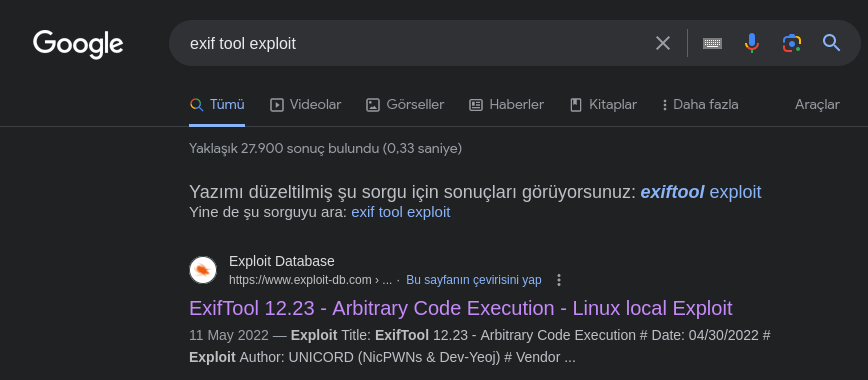Screen dimensions: 868x380
Task: Open the on-screen keyboard icon
Action: click(x=712, y=43)
